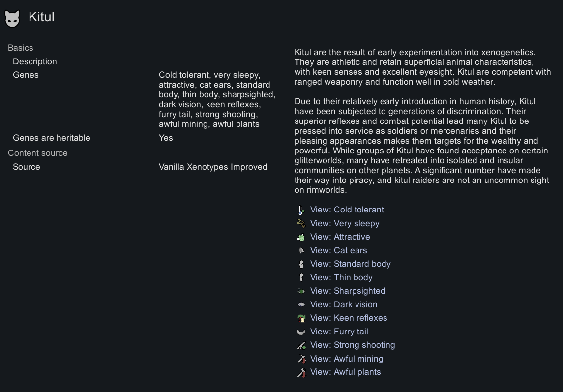Viewport: 563px width, 392px height.
Task: Open the View: Thin body link
Action: pyautogui.click(x=341, y=277)
